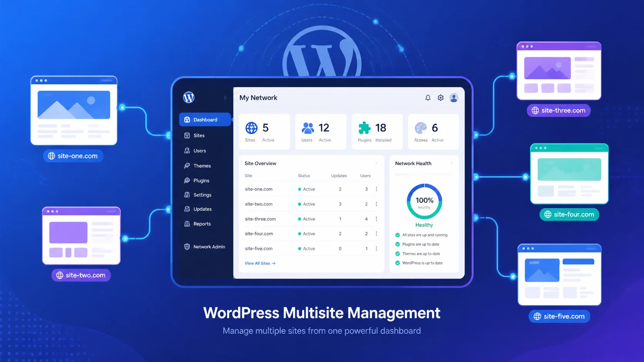Open the three-dot menu for site-three.com row
Image resolution: width=644 pixels, height=362 pixels.
[x=376, y=219]
